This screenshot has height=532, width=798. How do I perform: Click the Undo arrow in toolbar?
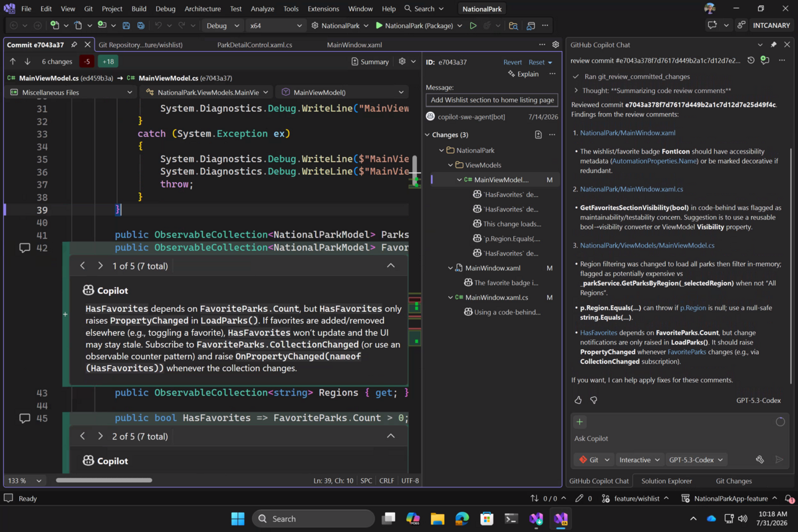pos(158,25)
